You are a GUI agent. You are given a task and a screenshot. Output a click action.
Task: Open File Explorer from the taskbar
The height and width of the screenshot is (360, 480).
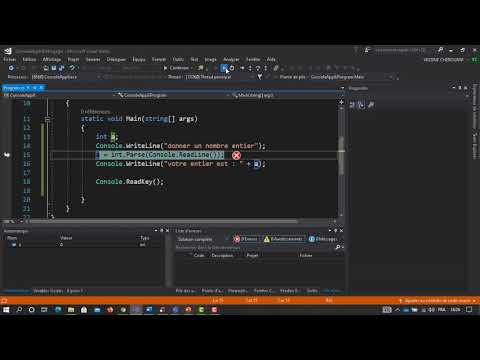[71, 310]
